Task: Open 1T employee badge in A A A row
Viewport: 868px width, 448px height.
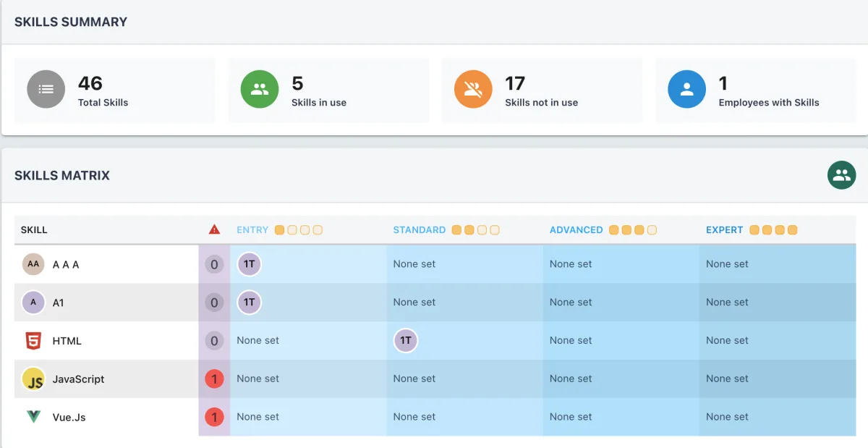Action: point(250,264)
